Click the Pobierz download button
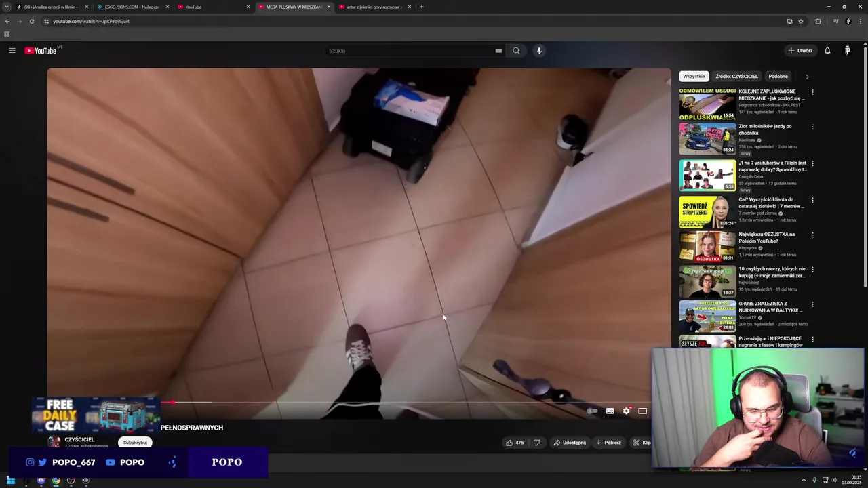 608,443
